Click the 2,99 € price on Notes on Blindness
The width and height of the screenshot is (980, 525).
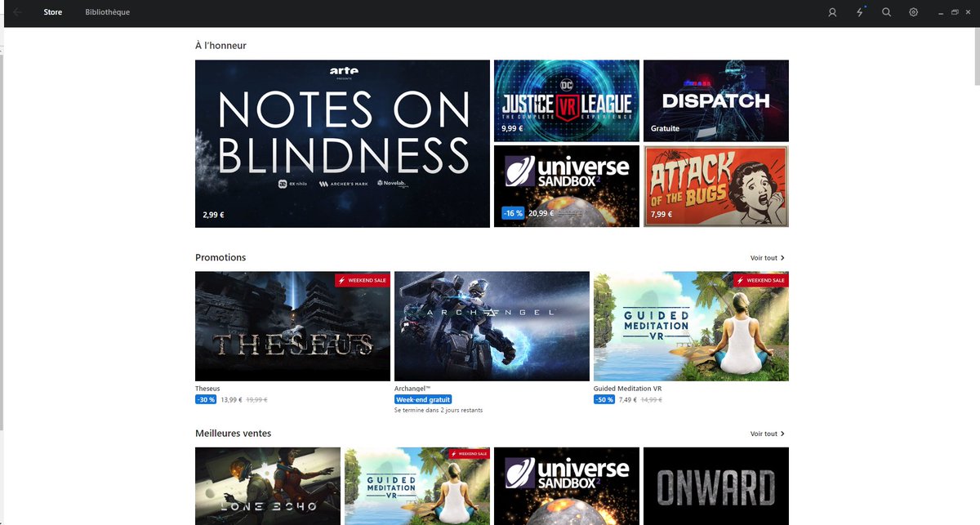pos(213,215)
